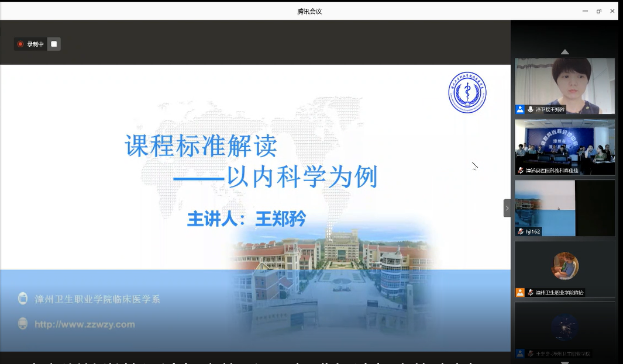Select the hjl162 video thumbnail

(565, 204)
